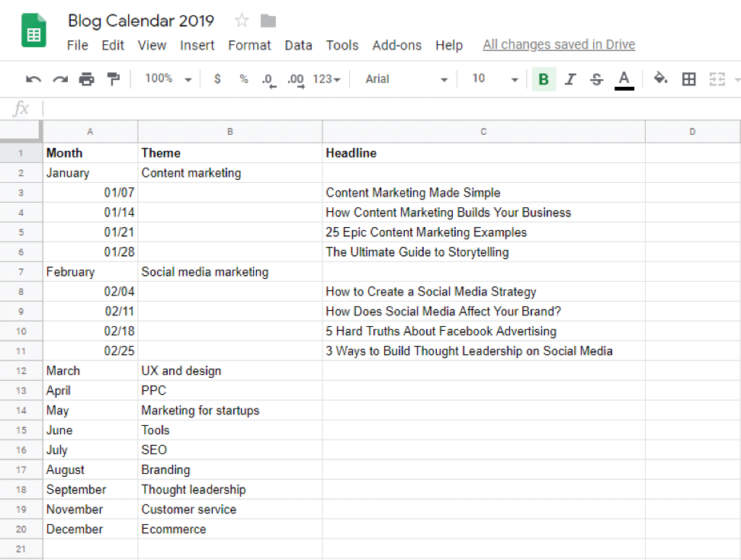
Task: Open the more formats 123 dropdown
Action: (x=322, y=78)
